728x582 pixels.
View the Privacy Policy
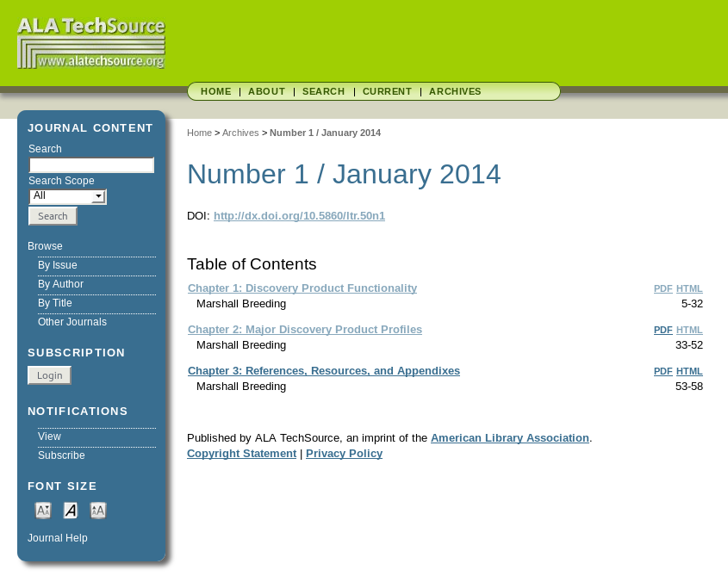tap(344, 454)
